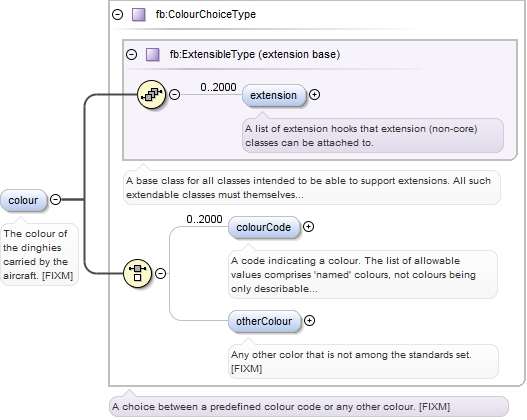The image size is (527, 420).
Task: Collapse the fb:ExtensibleType extension base box
Action: pyautogui.click(x=131, y=54)
